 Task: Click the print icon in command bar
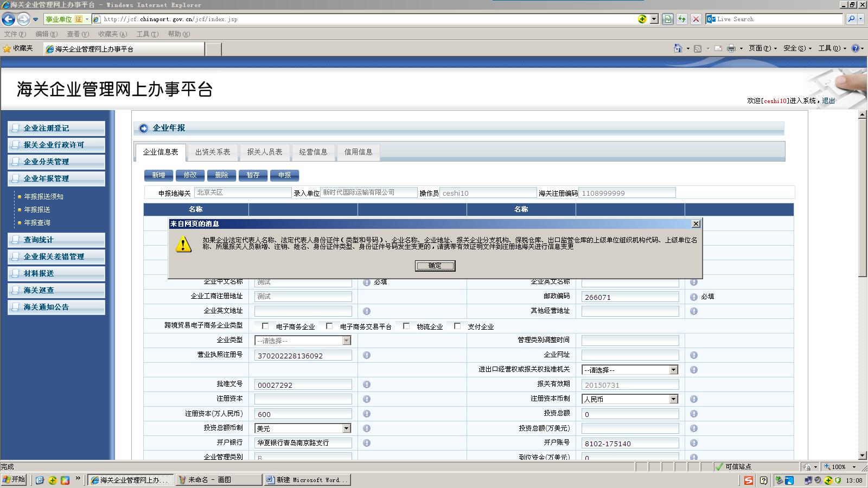point(731,48)
